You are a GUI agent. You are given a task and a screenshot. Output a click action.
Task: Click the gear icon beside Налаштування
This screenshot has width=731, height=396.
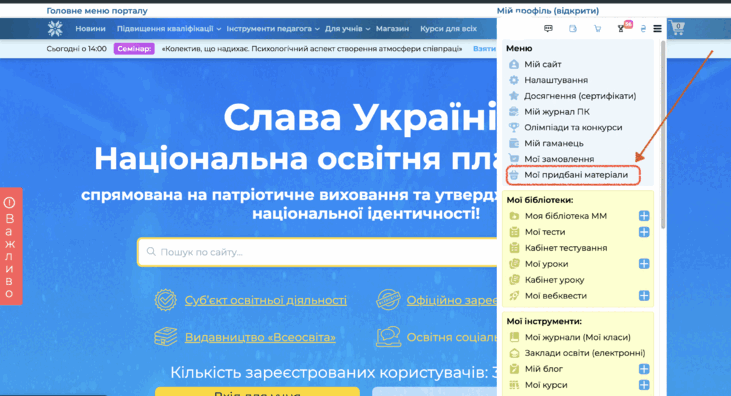tap(514, 80)
